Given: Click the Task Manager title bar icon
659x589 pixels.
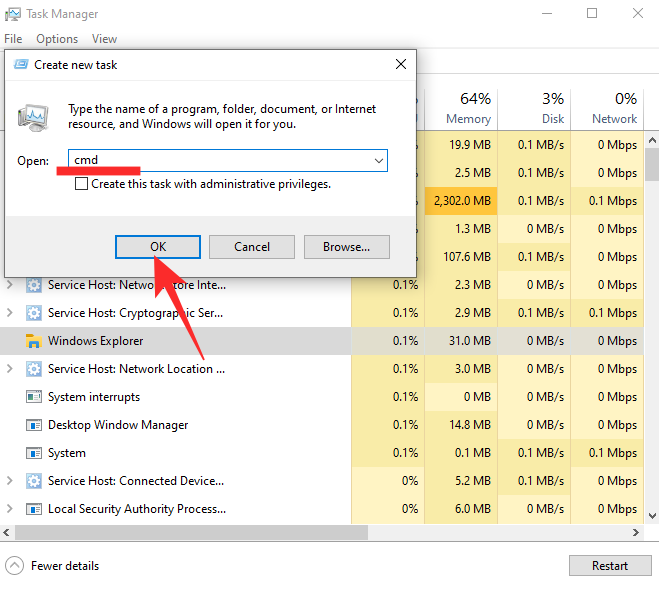Looking at the screenshot, I should pos(13,14).
